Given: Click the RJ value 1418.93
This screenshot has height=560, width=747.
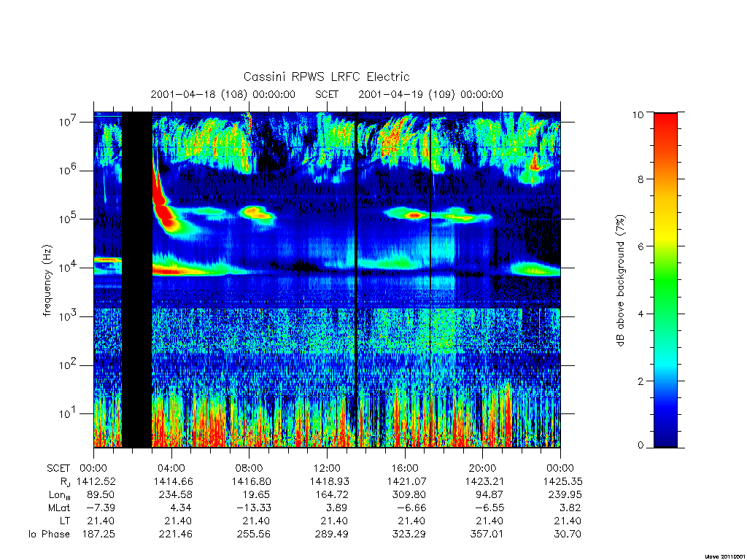Looking at the screenshot, I should click(x=329, y=481).
